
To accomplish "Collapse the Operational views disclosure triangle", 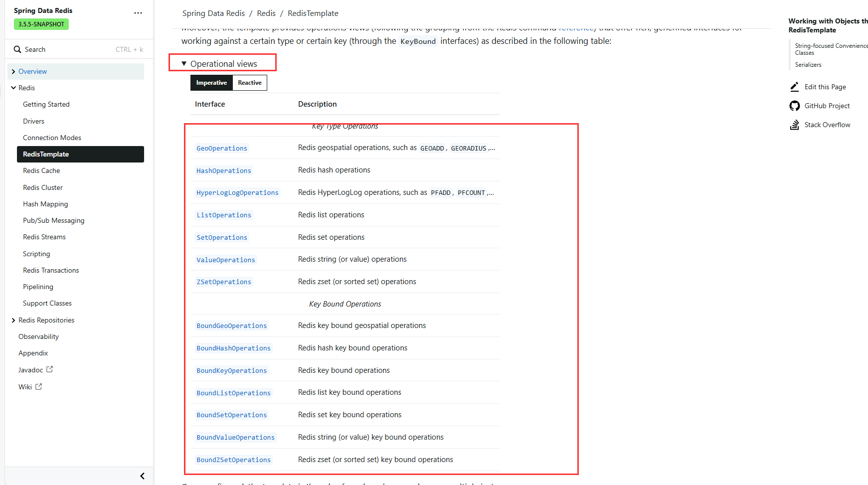I will [184, 64].
